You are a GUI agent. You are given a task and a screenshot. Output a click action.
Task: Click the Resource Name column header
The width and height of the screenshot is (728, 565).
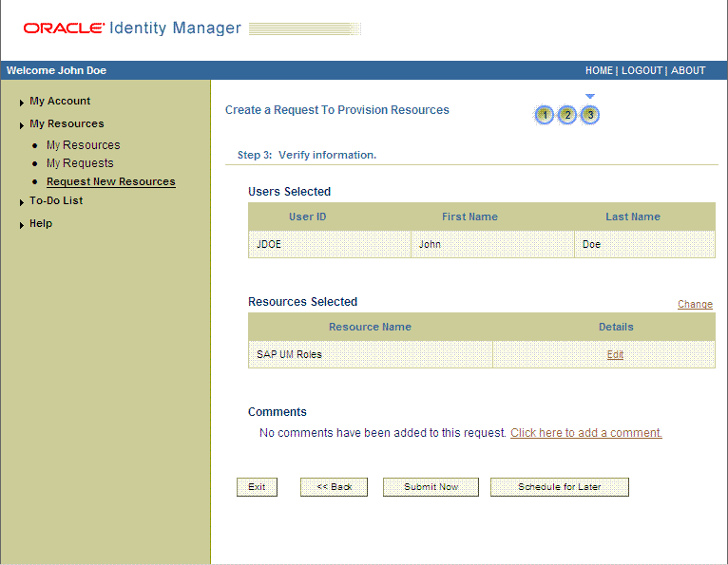370,327
